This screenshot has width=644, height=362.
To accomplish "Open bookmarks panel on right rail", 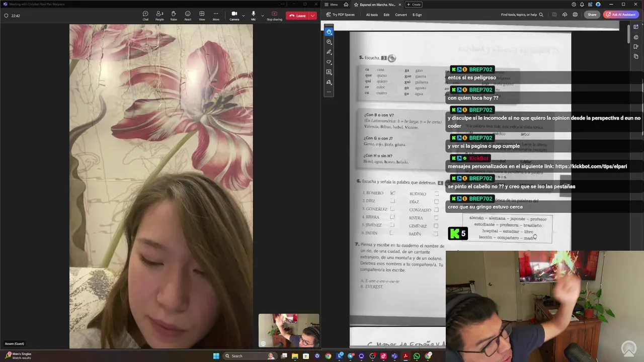I will (636, 47).
